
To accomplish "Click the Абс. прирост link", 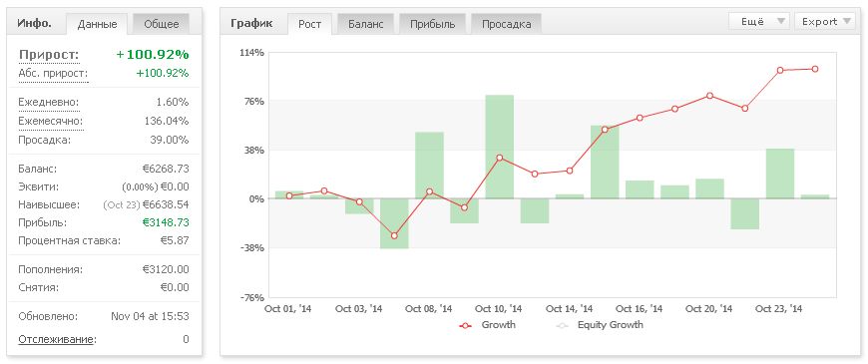I will click(53, 73).
